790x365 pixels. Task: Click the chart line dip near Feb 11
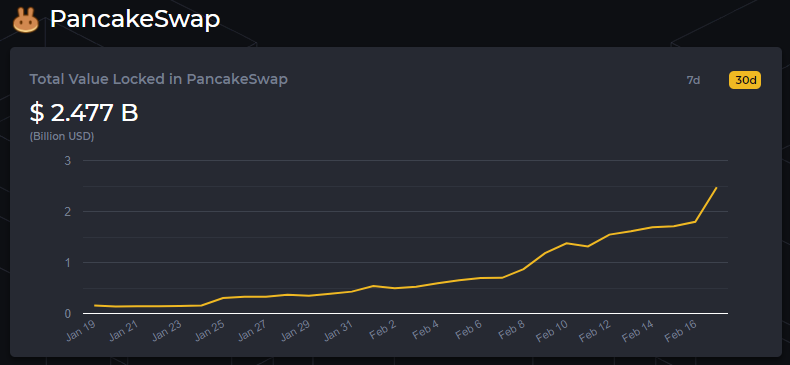click(x=587, y=247)
